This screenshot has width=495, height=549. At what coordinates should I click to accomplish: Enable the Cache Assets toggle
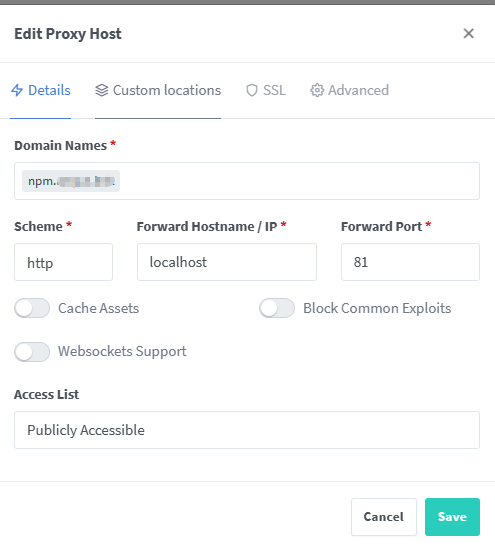click(x=32, y=308)
